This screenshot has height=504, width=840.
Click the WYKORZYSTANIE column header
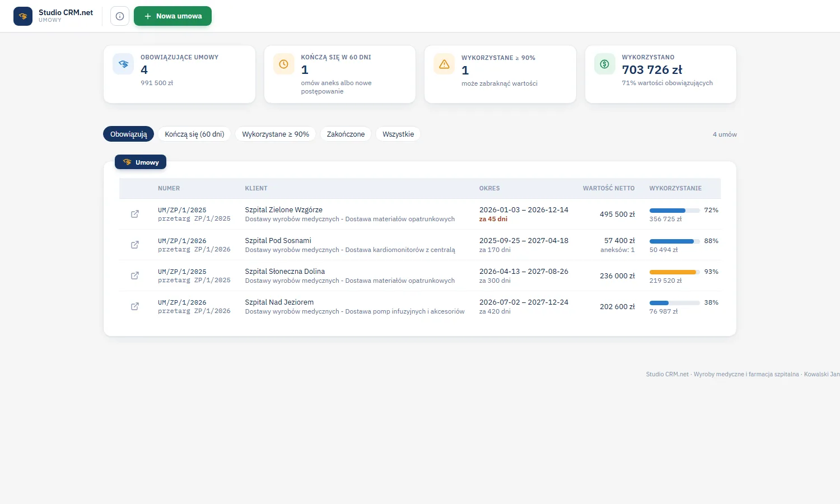pos(675,188)
